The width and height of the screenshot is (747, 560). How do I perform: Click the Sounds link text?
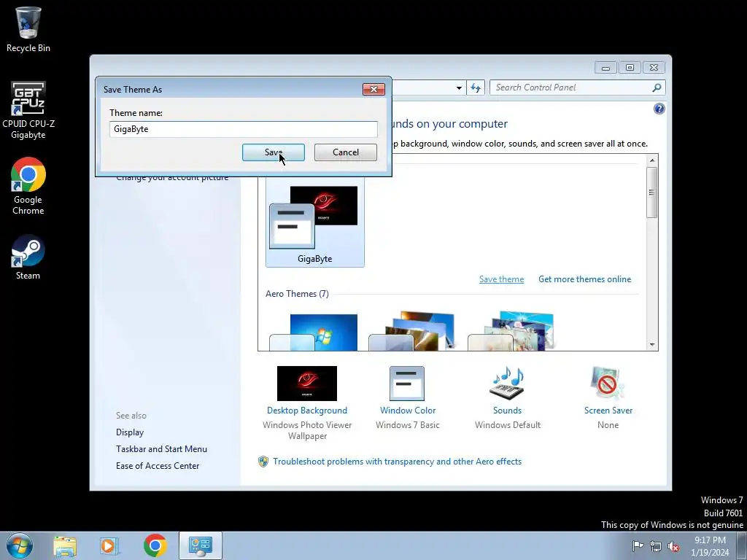508,411
